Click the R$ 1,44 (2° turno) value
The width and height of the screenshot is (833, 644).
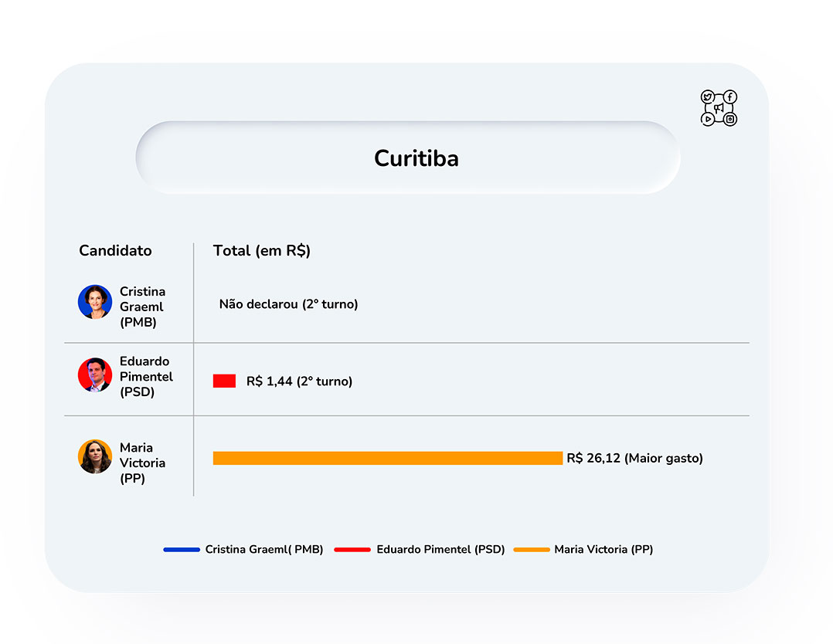pyautogui.click(x=299, y=381)
